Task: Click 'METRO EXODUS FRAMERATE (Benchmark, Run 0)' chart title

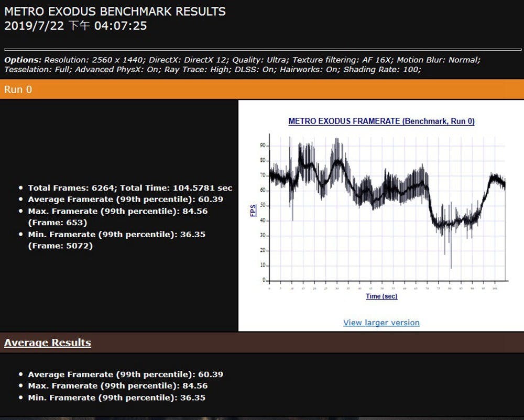Action: pos(381,121)
